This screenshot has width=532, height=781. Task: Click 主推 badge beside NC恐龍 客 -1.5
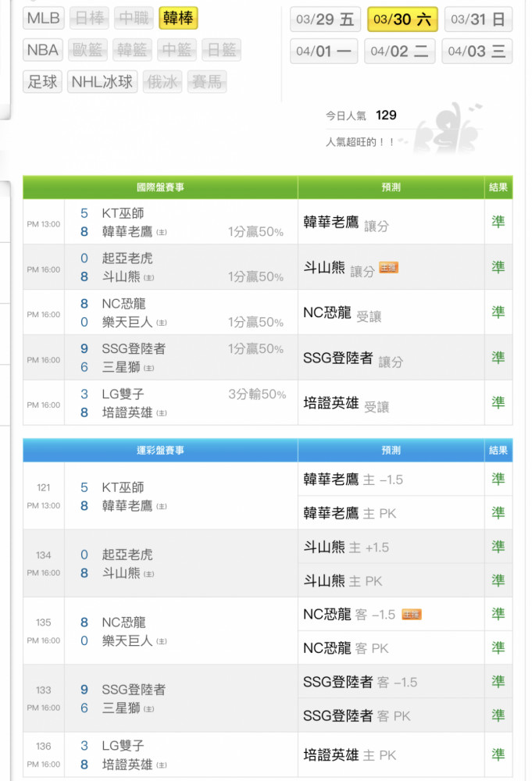click(412, 615)
